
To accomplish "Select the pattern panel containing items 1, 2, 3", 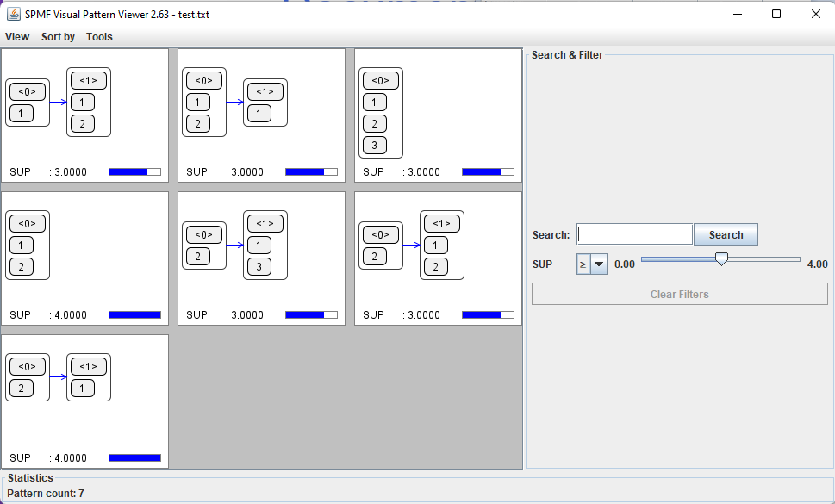I will [438, 115].
